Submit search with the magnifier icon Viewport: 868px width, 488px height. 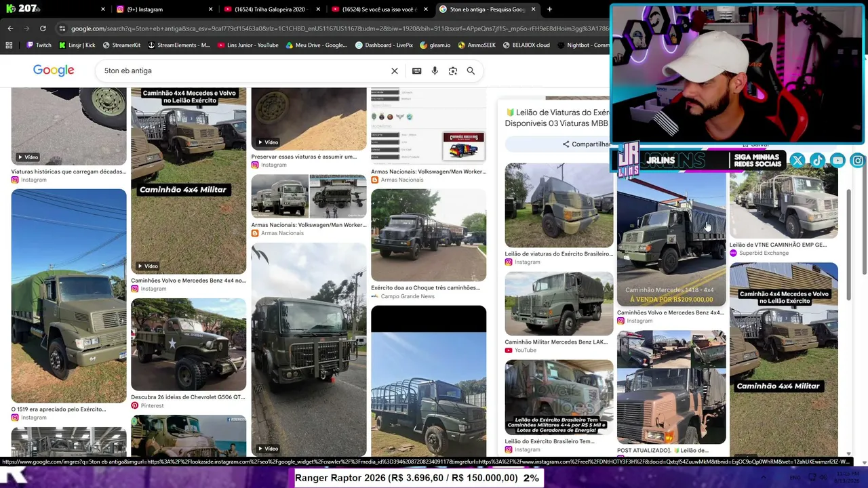(471, 70)
